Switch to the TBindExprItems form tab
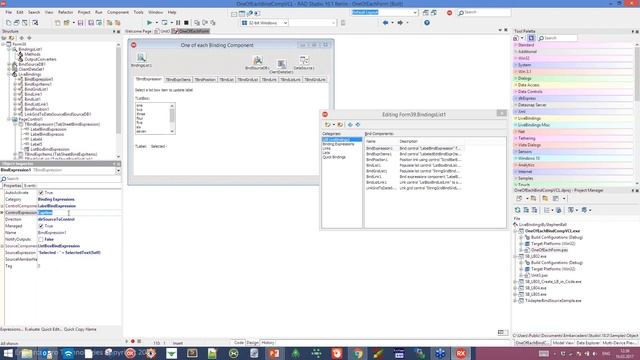The height and width of the screenshot is (360, 640). [178, 80]
